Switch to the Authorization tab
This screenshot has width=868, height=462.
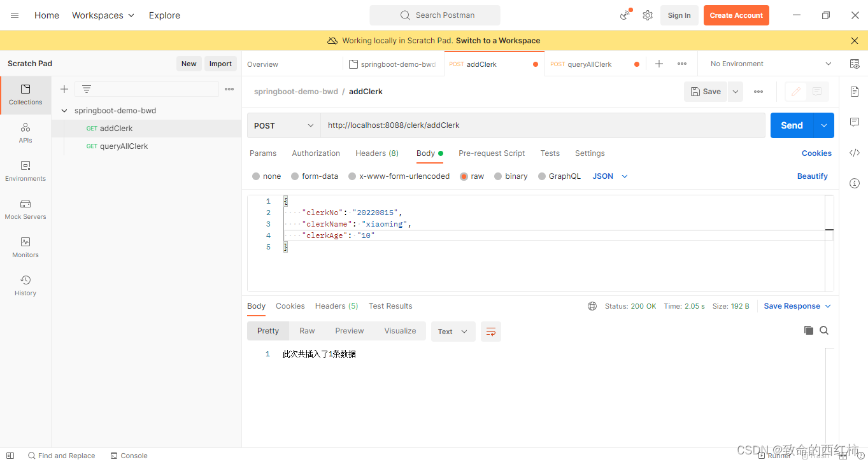pyautogui.click(x=316, y=153)
